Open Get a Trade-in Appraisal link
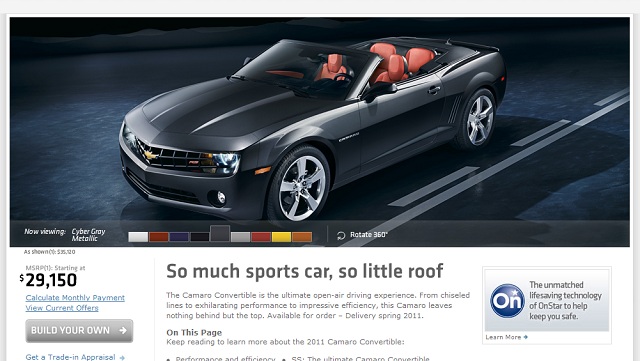Viewport: 640px width, 361px height. 70,357
